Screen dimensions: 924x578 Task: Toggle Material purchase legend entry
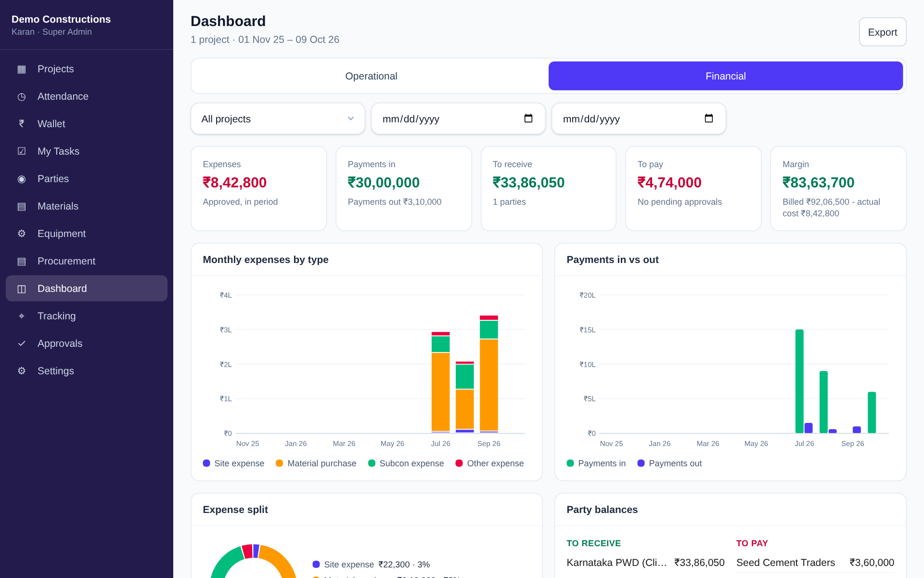(x=316, y=463)
